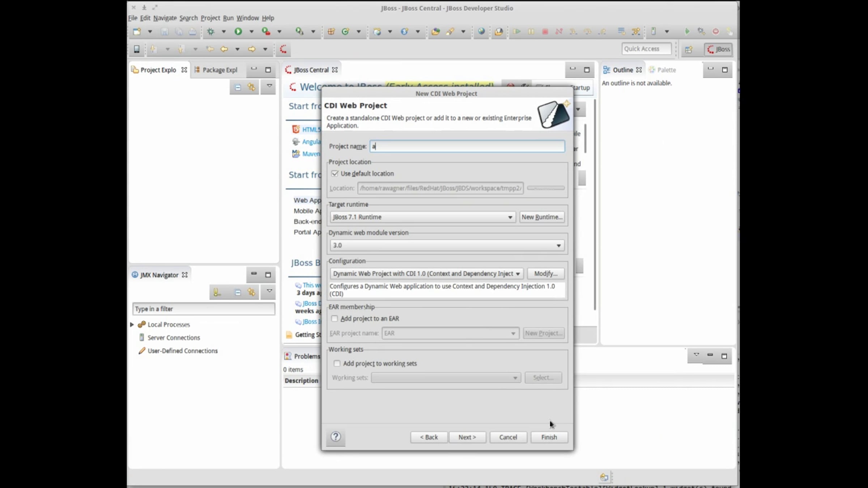Click the New wizard toolbar icon
Viewport: 868px width, 488px height.
pyautogui.click(x=137, y=31)
